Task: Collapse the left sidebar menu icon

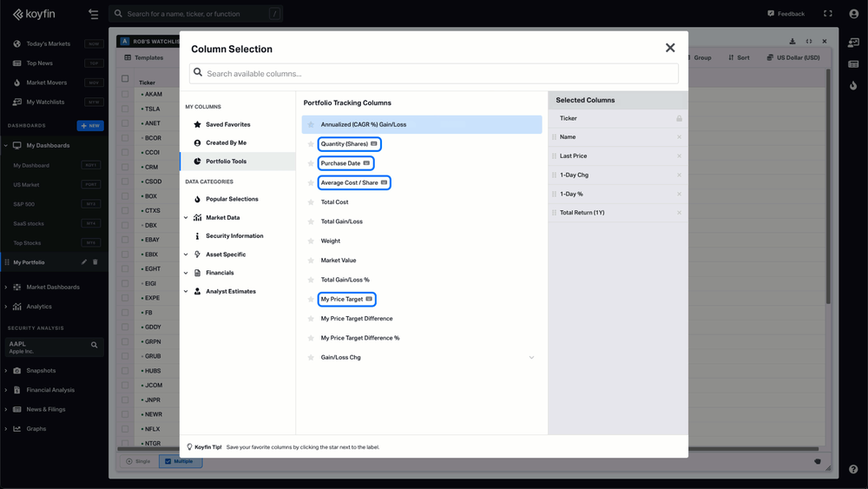Action: [93, 14]
